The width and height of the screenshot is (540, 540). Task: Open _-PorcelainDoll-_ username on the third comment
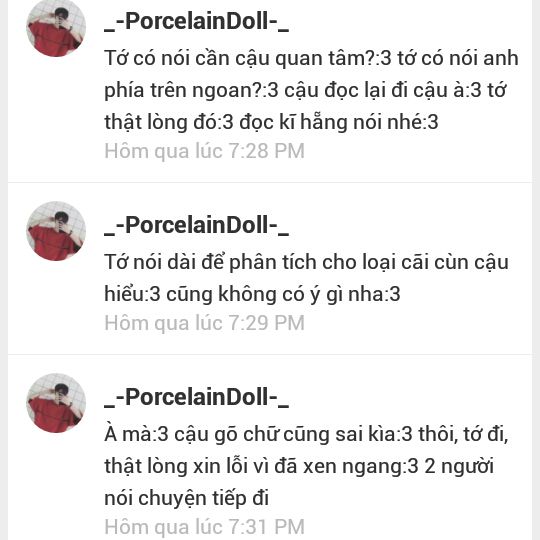point(196,397)
